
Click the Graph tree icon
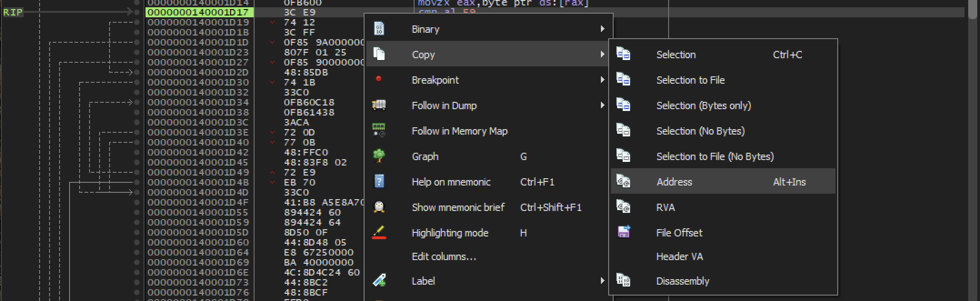click(x=379, y=156)
